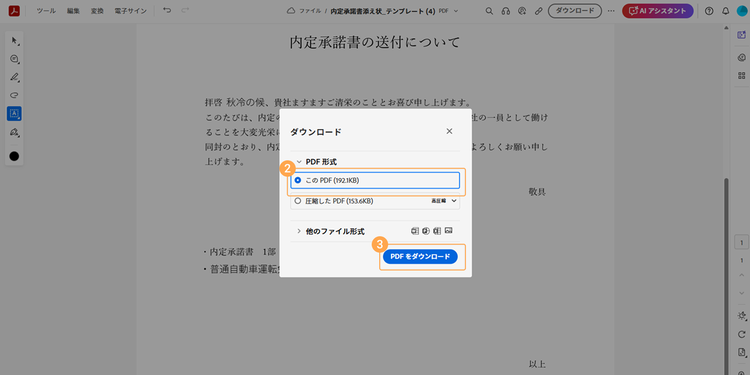Close the ダウンロード dialog
Image resolution: width=750 pixels, height=375 pixels.
(449, 131)
